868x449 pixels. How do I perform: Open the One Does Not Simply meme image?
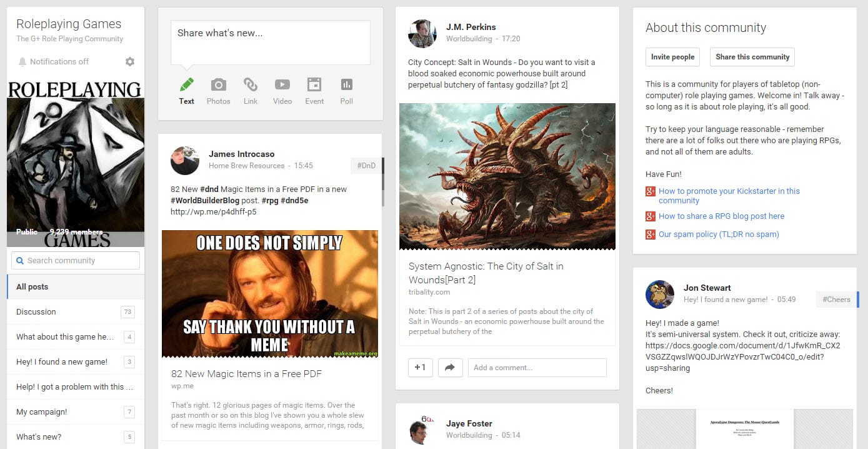(x=270, y=294)
